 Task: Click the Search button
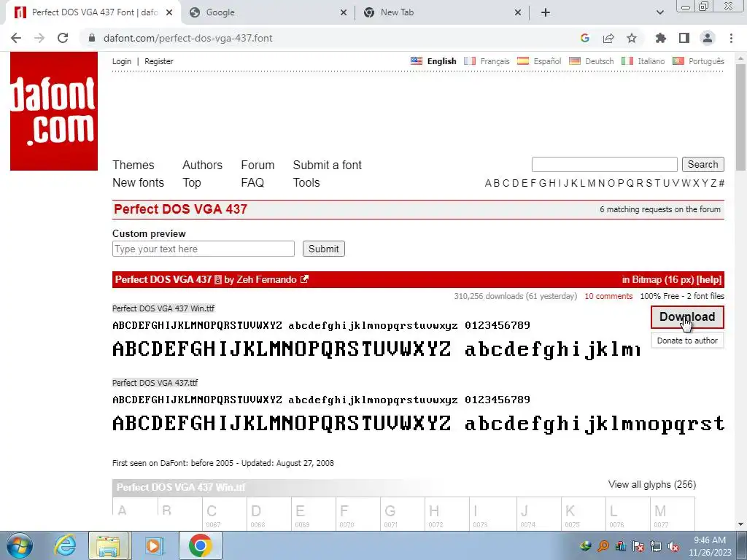703,164
